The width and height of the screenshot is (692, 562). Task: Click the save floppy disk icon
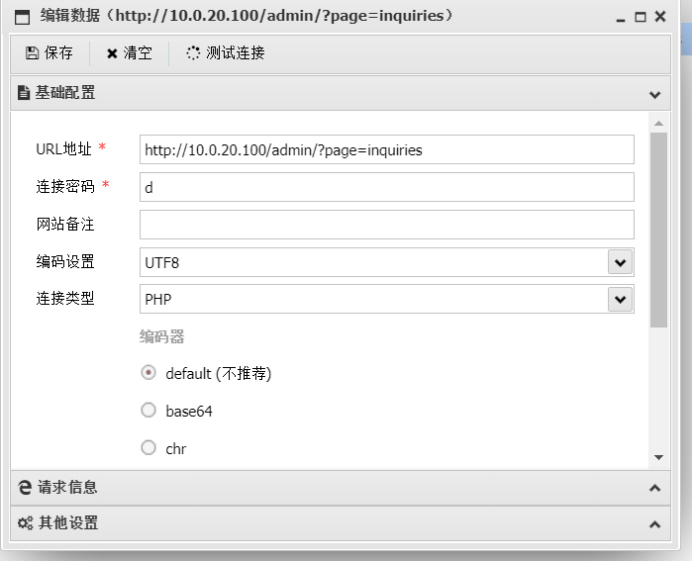32,53
